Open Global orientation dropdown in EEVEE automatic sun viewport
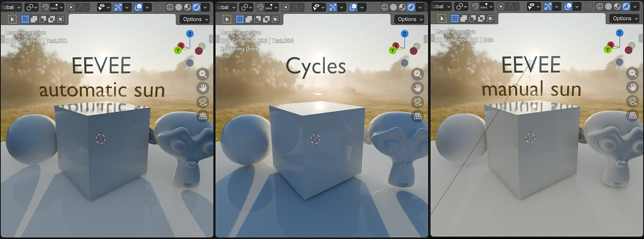This screenshot has height=239, width=644. 11,7
